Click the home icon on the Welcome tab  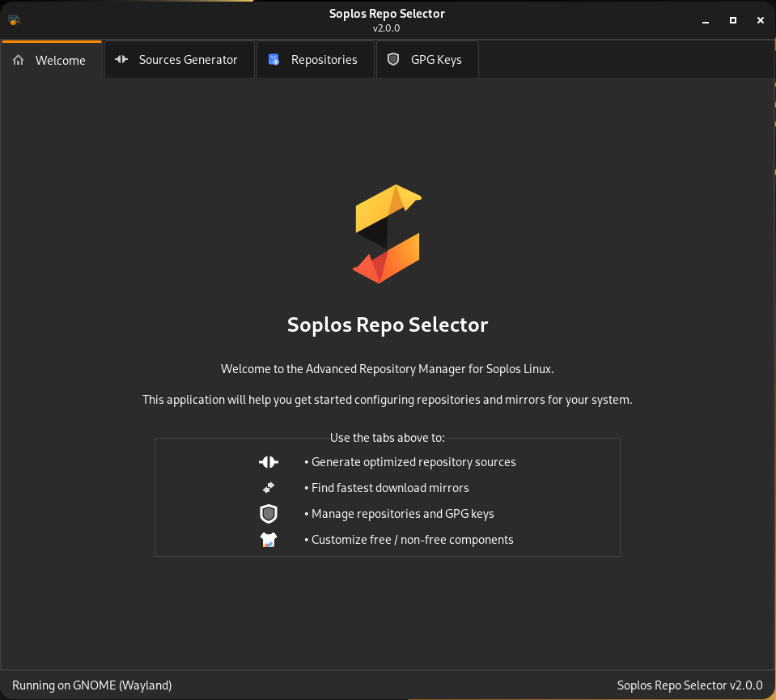pyautogui.click(x=18, y=59)
